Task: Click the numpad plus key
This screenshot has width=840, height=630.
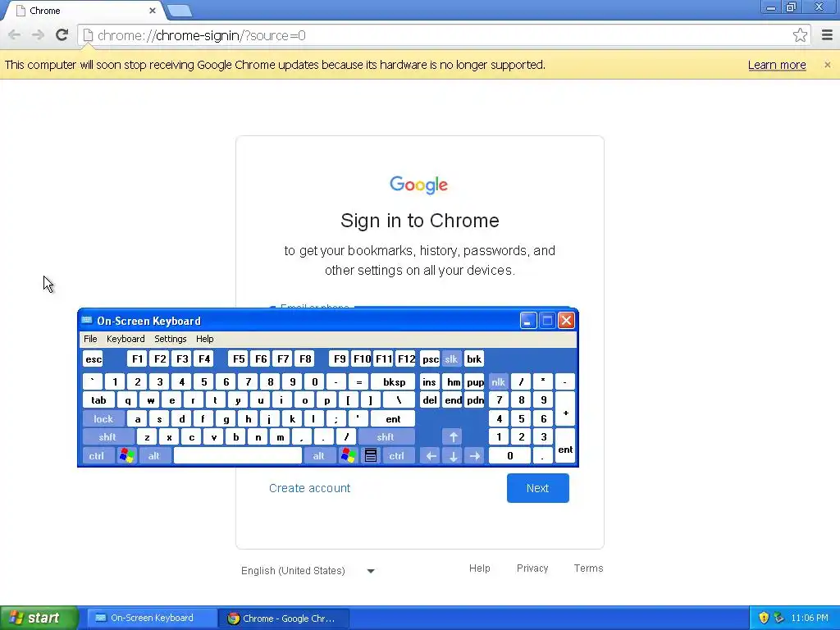Action: tap(565, 410)
